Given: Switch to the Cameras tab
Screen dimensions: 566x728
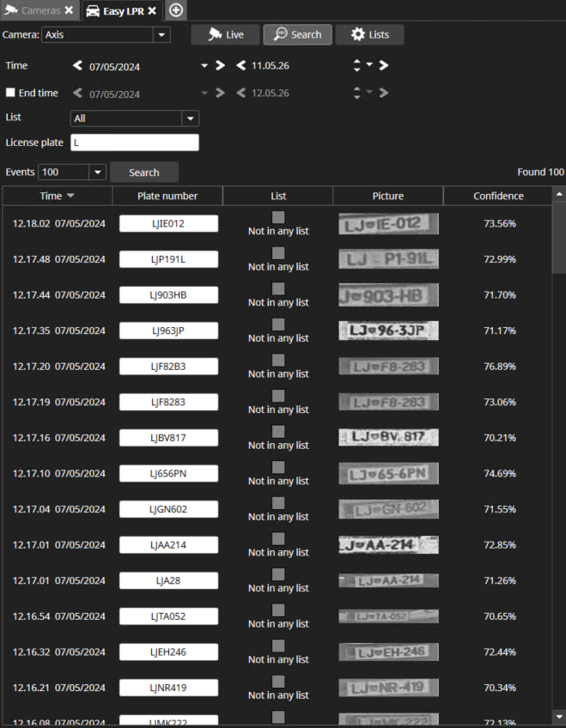Looking at the screenshot, I should pos(40,10).
